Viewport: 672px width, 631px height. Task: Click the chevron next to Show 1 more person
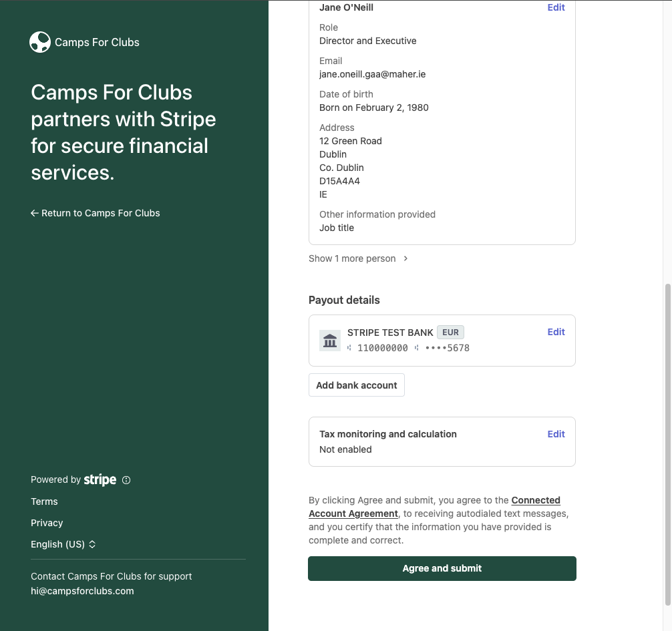pyautogui.click(x=405, y=258)
